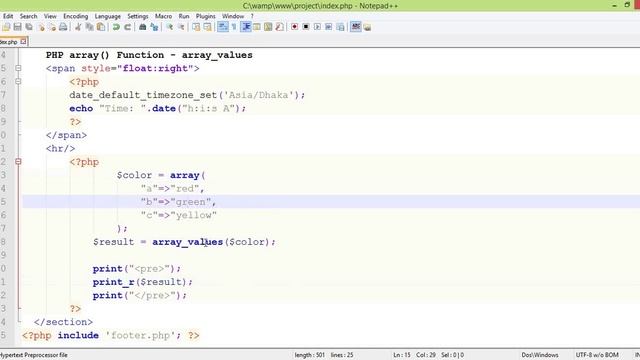Close the index.php tab with its X
The image size is (640, 360).
click(23, 41)
